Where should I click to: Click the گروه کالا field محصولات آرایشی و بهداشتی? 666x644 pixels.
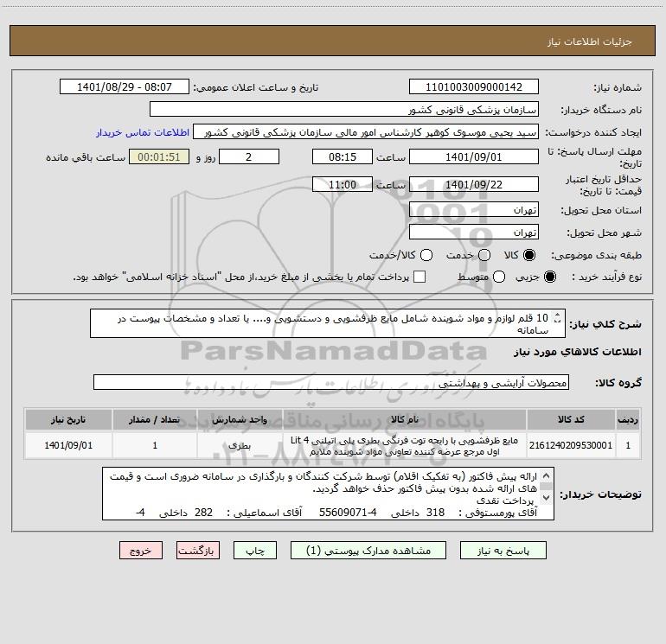[x=331, y=382]
